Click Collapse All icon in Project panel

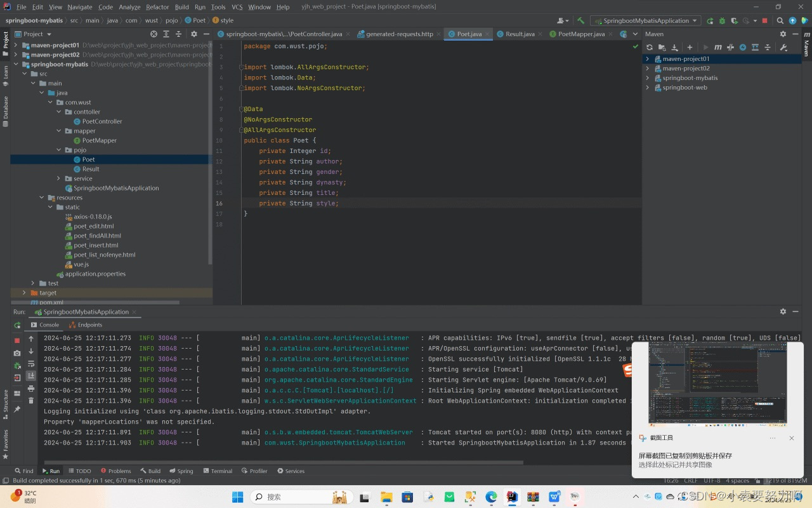pyautogui.click(x=178, y=34)
